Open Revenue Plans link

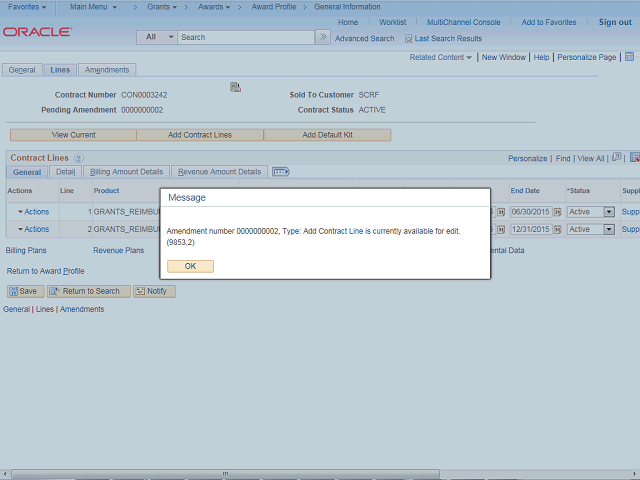tap(118, 250)
